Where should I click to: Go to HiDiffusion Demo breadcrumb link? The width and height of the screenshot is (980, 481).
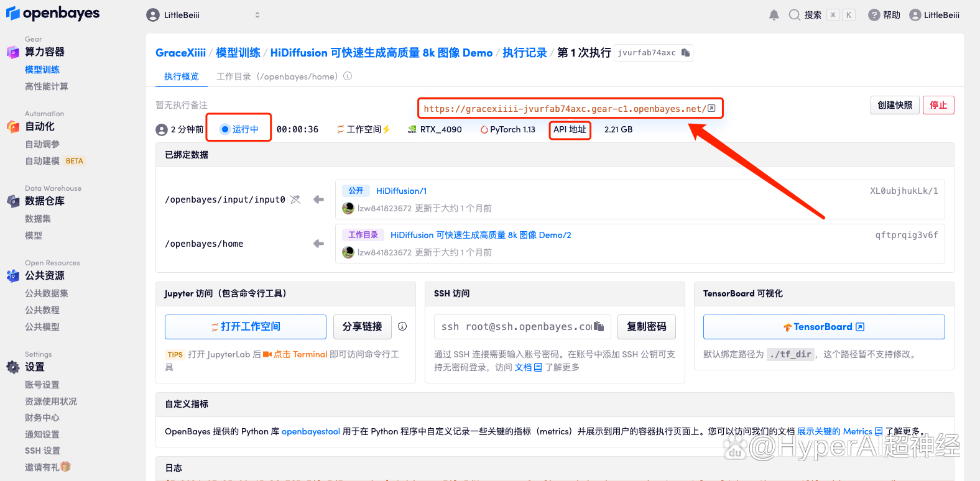tap(381, 53)
